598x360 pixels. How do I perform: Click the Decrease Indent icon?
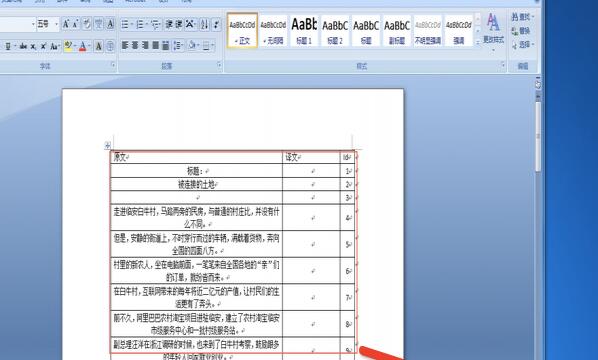(169, 25)
